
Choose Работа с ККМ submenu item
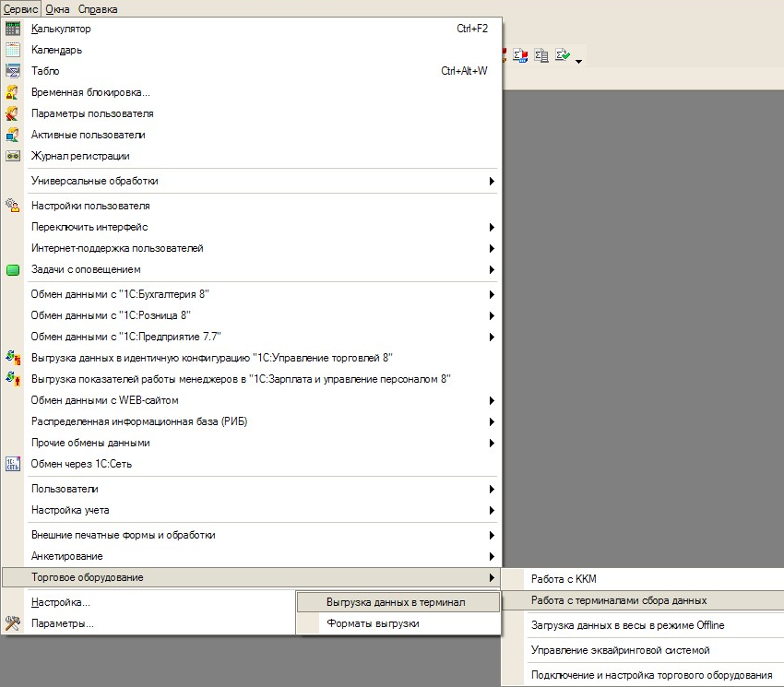tap(643, 579)
